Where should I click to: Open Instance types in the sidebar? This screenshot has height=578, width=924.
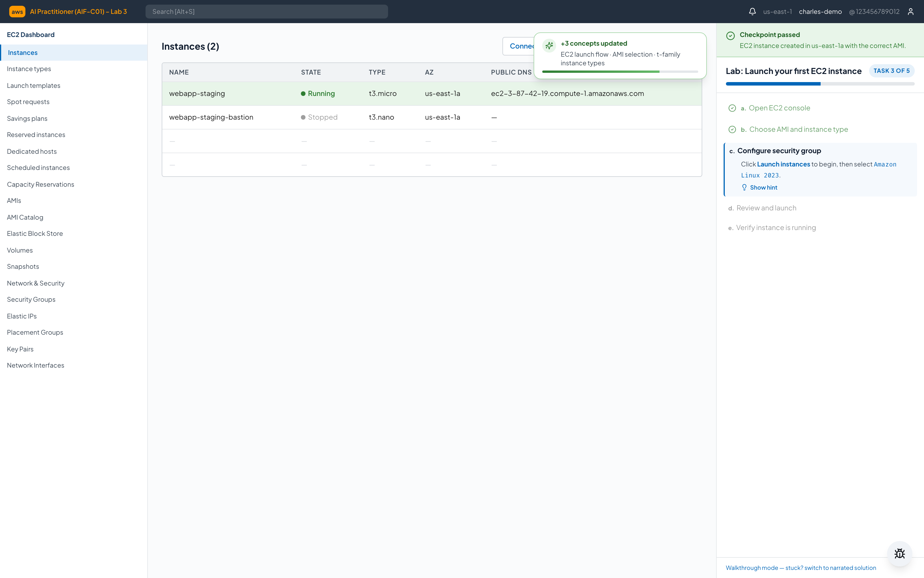[x=29, y=69]
